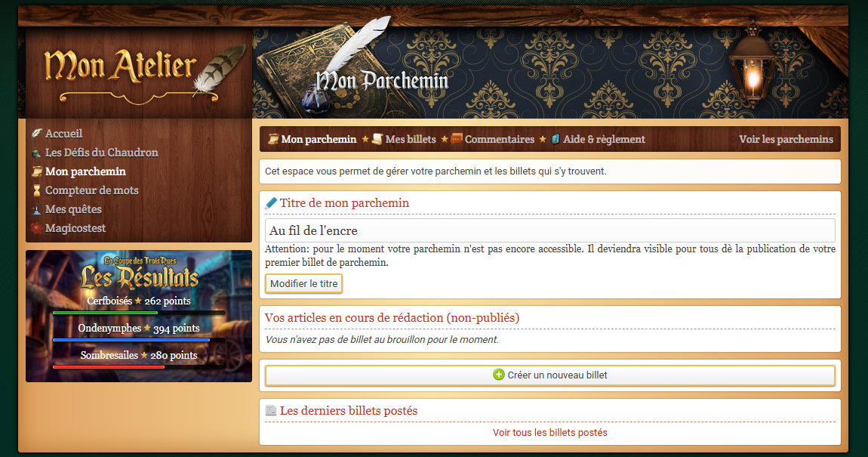Click Créer un nouveau billet button
The height and width of the screenshot is (457, 868).
click(550, 375)
